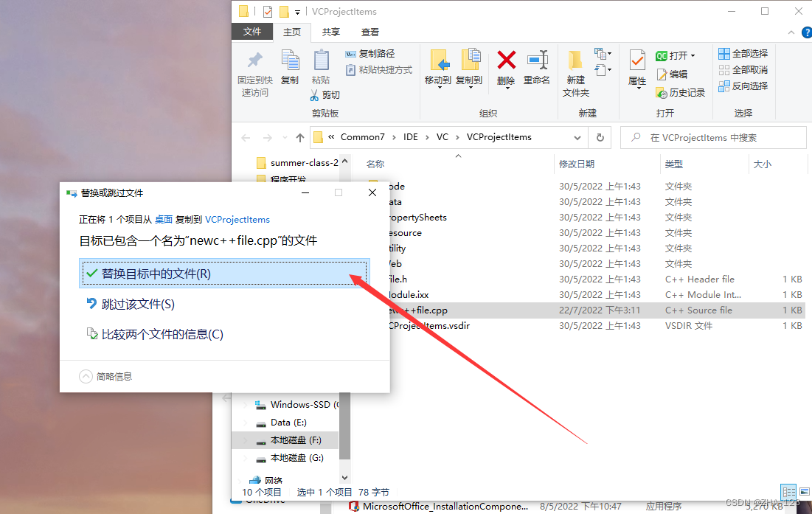Switch to the View (查看) tab
The height and width of the screenshot is (514, 812).
(369, 32)
